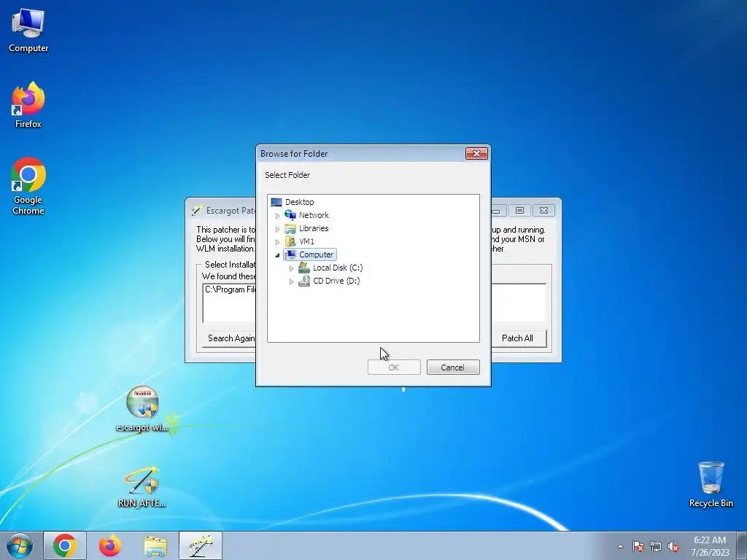Close the Browse for Folder dialog
The width and height of the screenshot is (747, 560).
(476, 153)
